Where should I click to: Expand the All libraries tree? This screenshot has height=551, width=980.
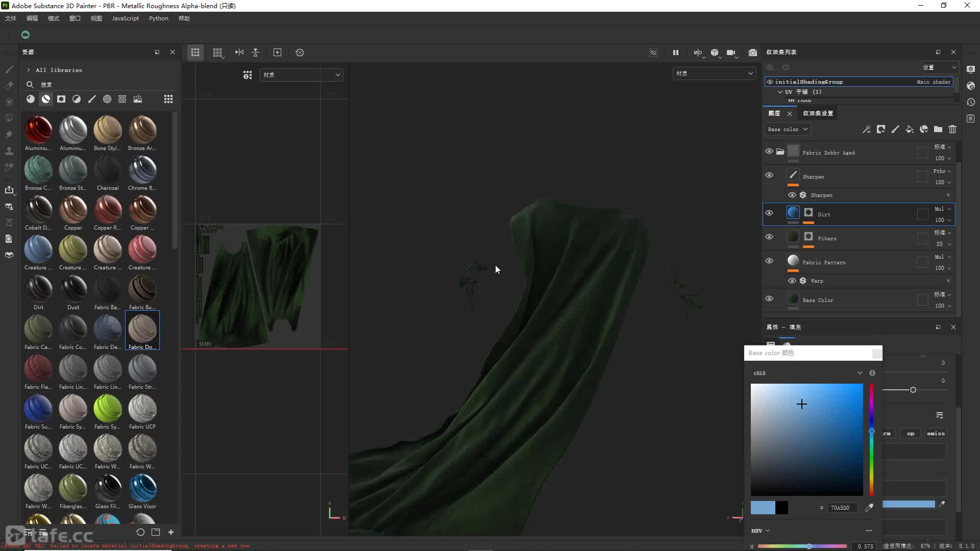[29, 70]
